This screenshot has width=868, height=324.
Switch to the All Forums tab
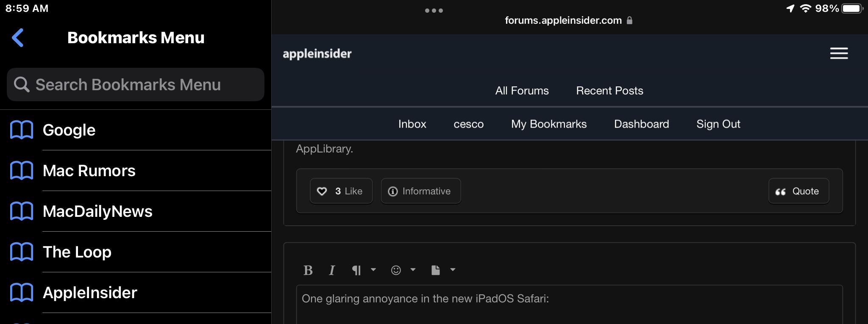[522, 91]
